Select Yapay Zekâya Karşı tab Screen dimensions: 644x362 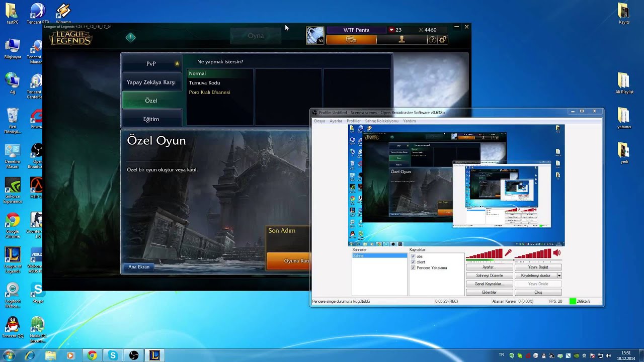151,82
